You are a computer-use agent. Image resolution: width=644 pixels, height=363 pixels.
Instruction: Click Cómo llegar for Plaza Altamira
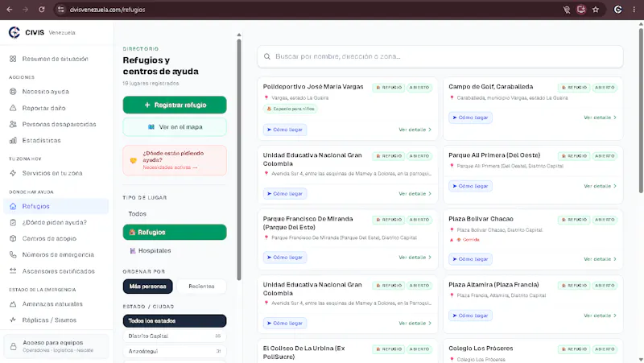pyautogui.click(x=470, y=316)
